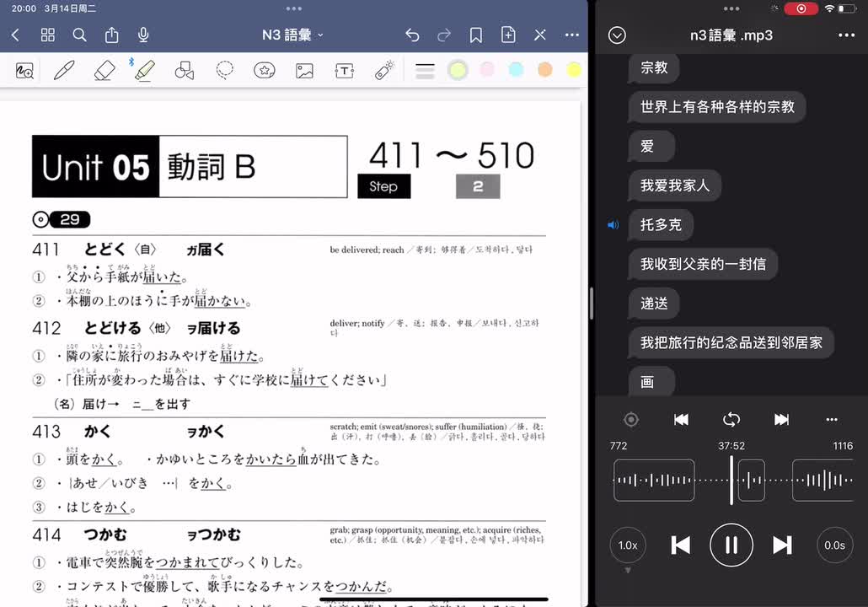Select the Shapes tool
This screenshot has height=607, width=868.
[185, 70]
